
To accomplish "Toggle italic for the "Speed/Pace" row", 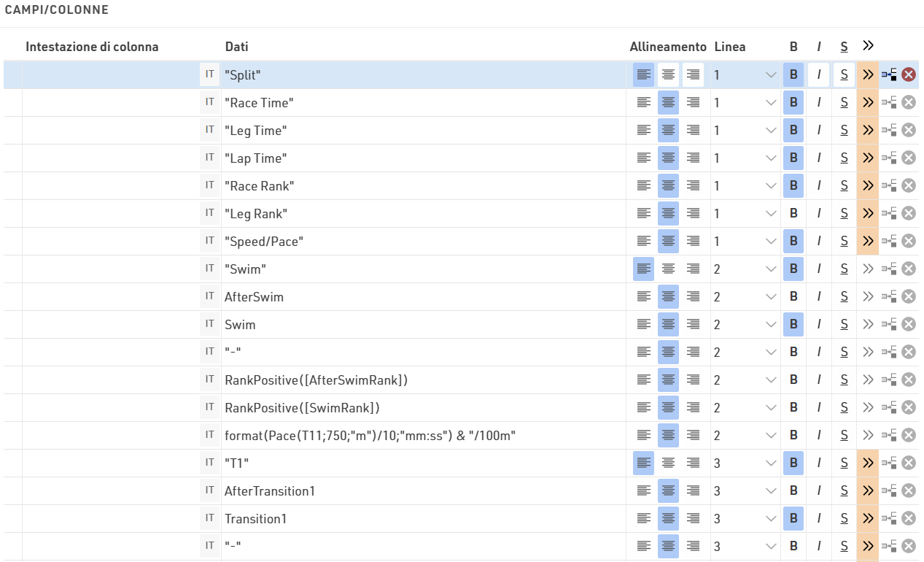I will [819, 241].
